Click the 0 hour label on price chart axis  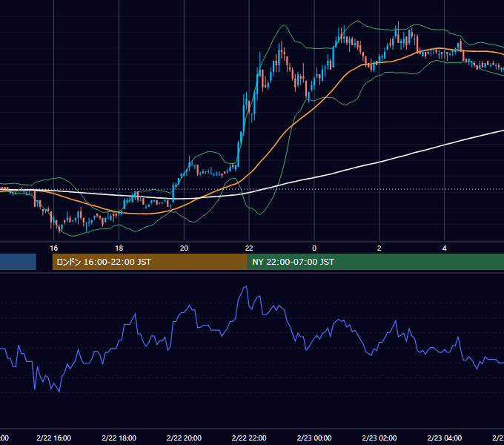click(x=314, y=248)
